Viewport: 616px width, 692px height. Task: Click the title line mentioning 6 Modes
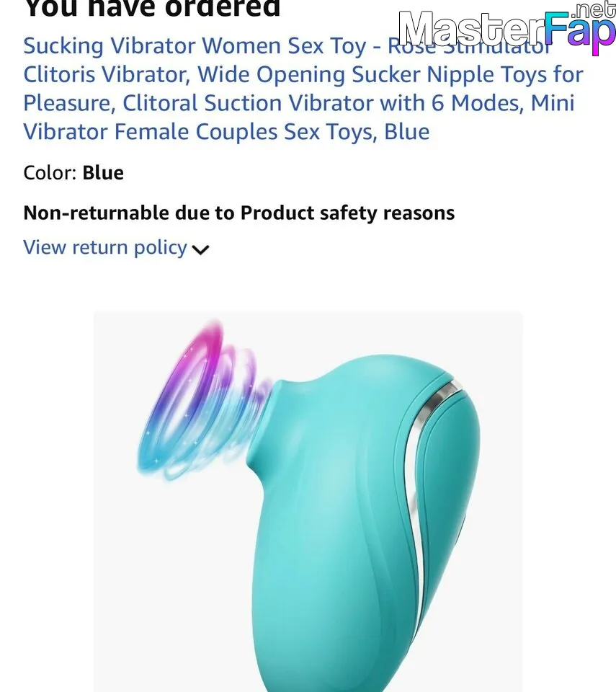(299, 103)
